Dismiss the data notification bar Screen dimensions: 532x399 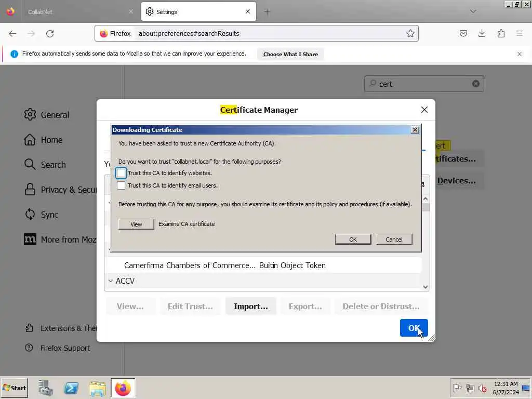click(520, 54)
